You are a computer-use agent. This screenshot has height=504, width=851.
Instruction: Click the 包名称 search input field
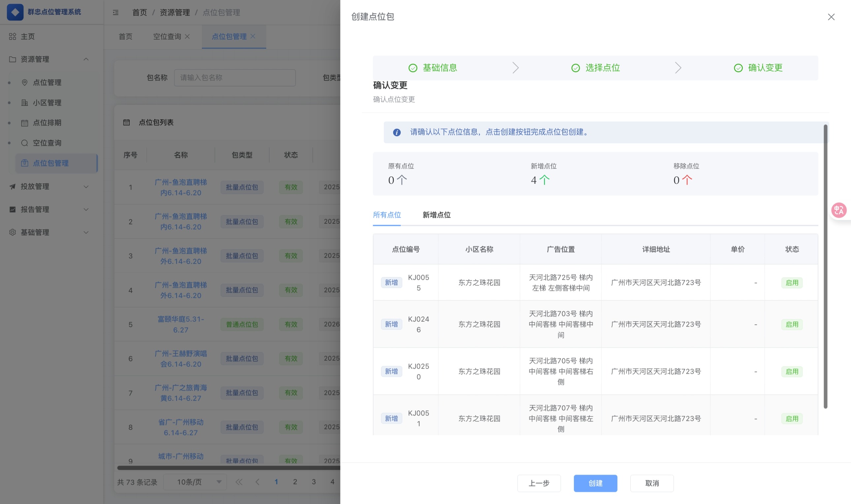[235, 78]
